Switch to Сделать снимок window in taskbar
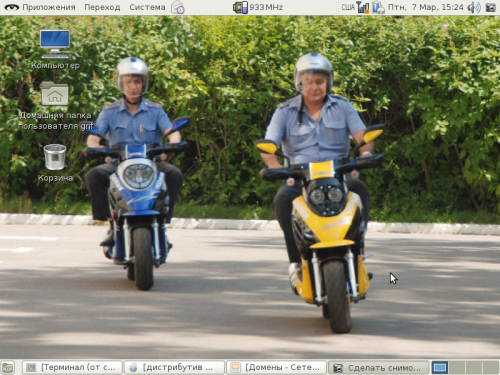Viewport: 500px width, 375px height. (x=378, y=367)
